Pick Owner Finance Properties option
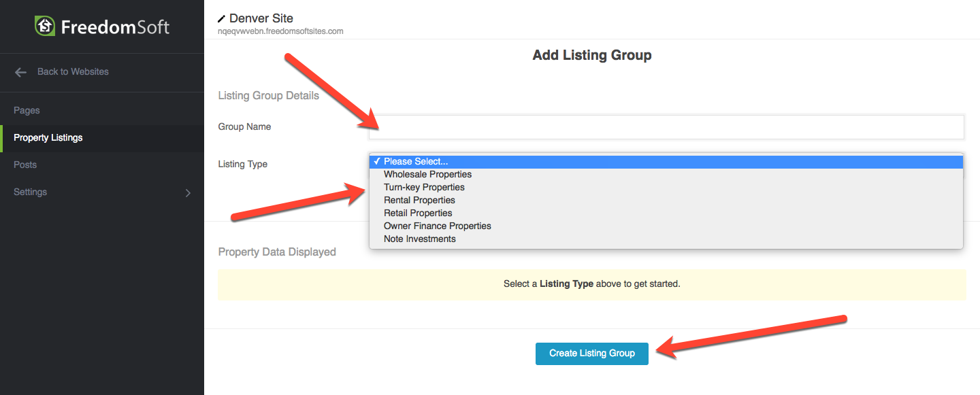The image size is (980, 395). 437,226
